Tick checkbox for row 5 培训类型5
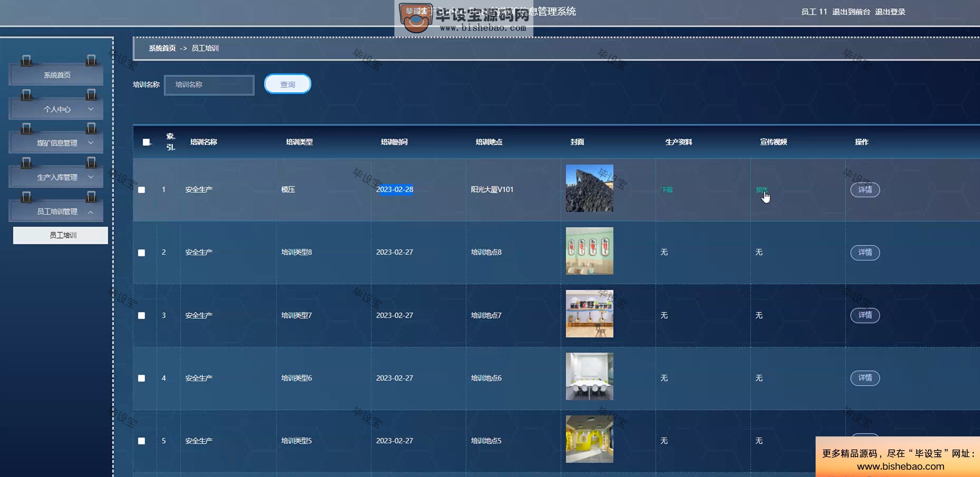Screen dimensions: 980x477 click(x=141, y=441)
